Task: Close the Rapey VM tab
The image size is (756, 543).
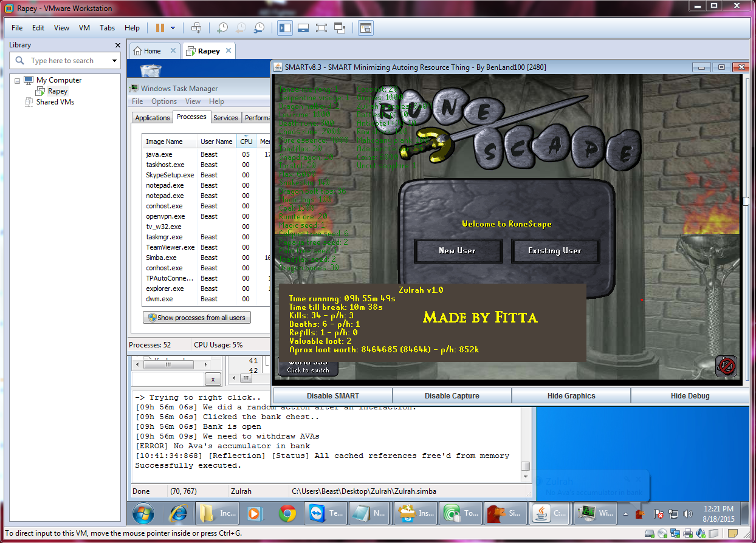Action: pos(229,51)
